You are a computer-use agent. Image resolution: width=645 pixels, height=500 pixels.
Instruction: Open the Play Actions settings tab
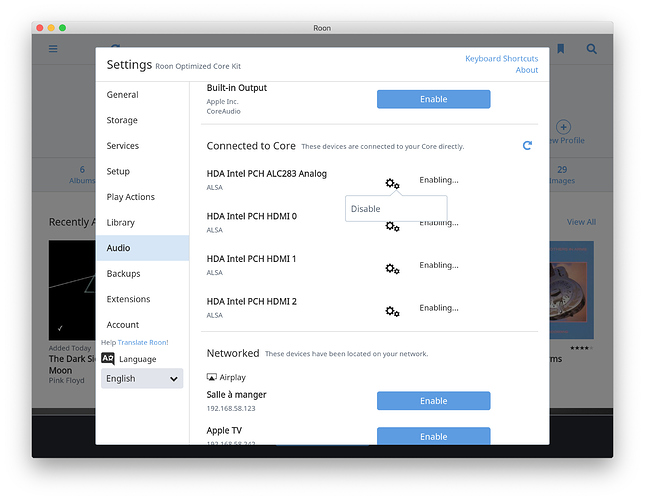(x=142, y=197)
